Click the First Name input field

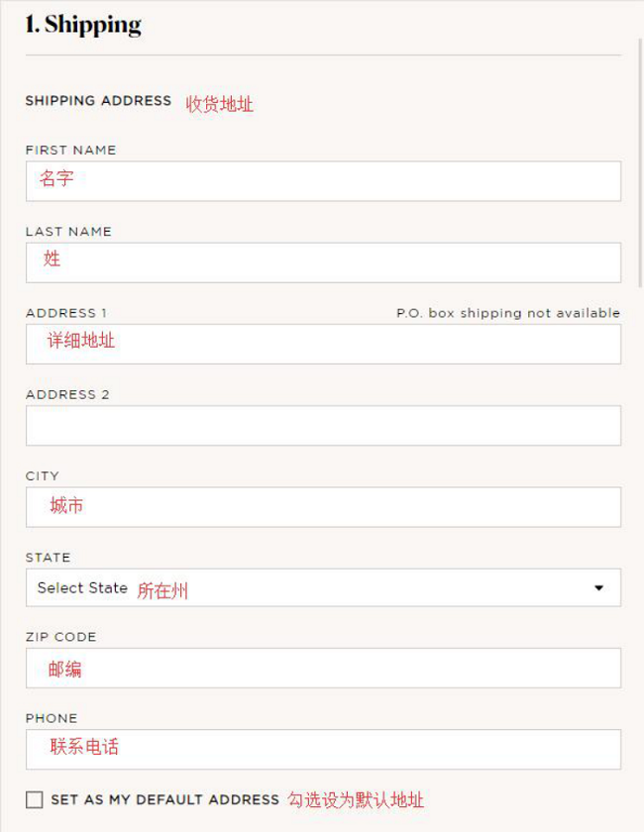(323, 181)
